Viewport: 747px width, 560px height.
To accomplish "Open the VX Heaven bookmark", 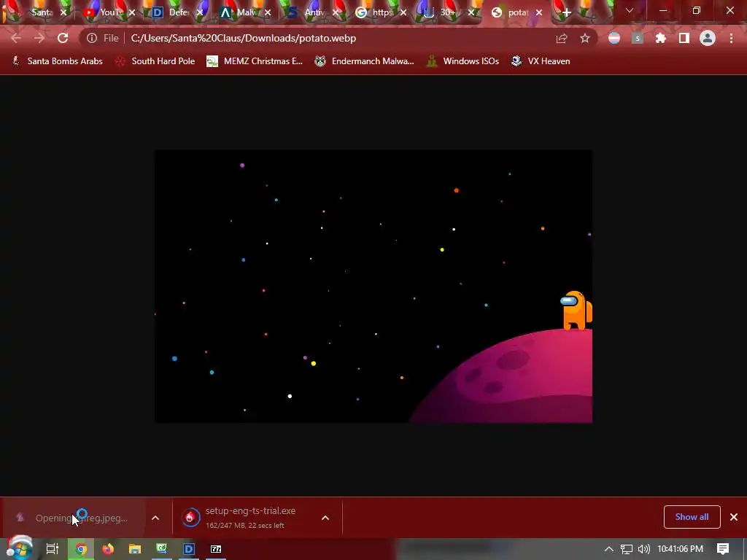I will (541, 61).
